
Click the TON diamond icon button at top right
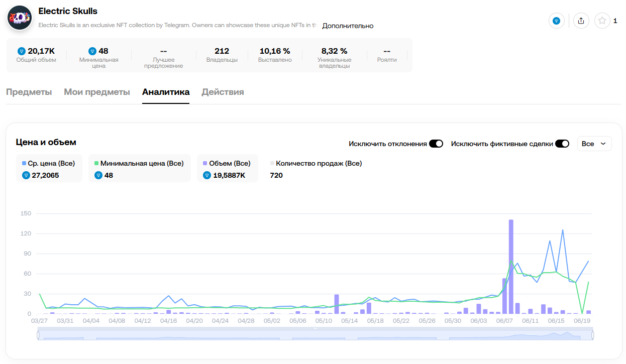pyautogui.click(x=556, y=21)
